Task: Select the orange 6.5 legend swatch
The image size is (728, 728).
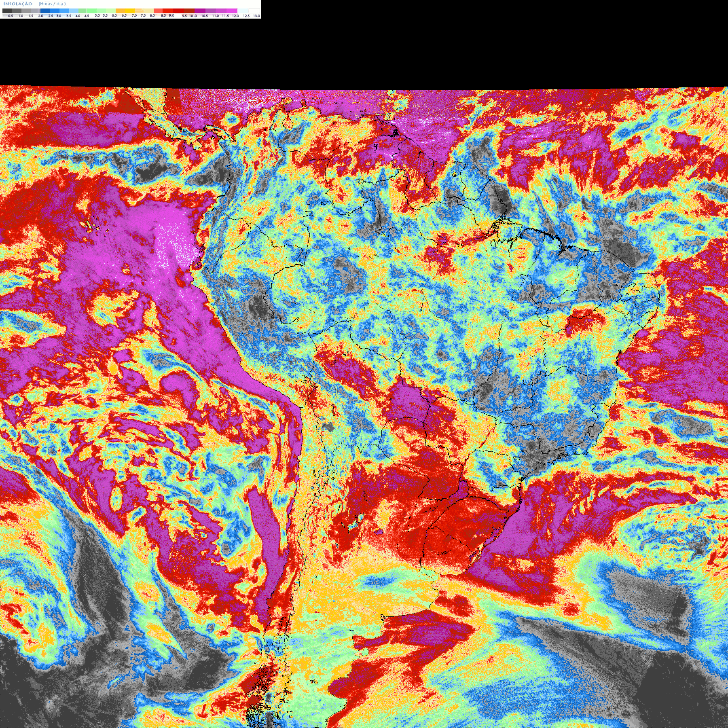Action: pyautogui.click(x=120, y=11)
